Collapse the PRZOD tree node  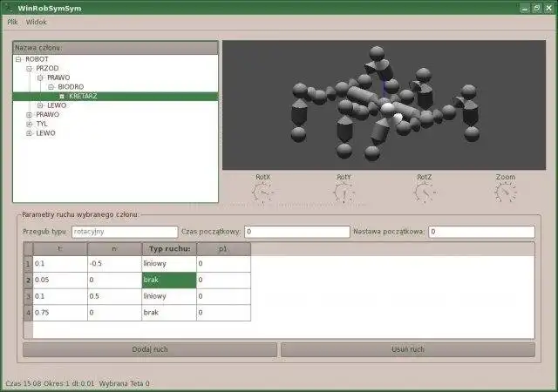[x=29, y=68]
